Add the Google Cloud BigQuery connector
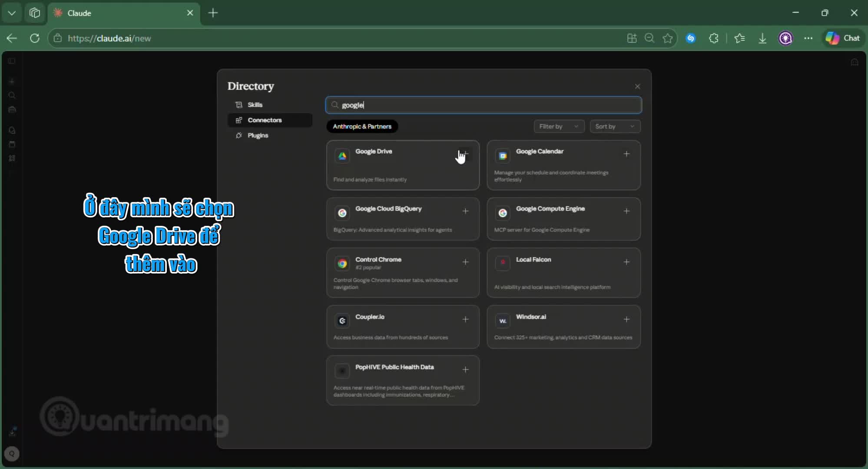Viewport: 868px width, 469px height. tap(465, 211)
